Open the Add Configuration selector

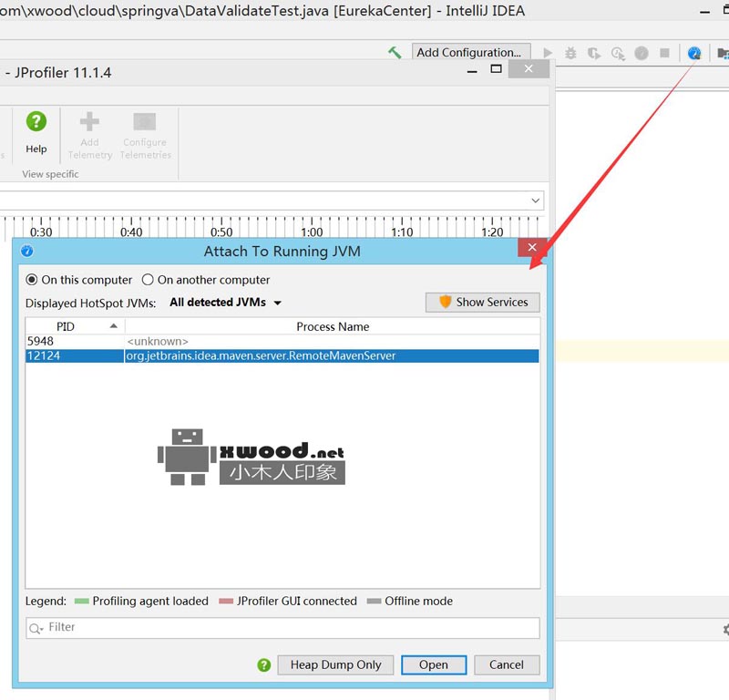tap(471, 52)
